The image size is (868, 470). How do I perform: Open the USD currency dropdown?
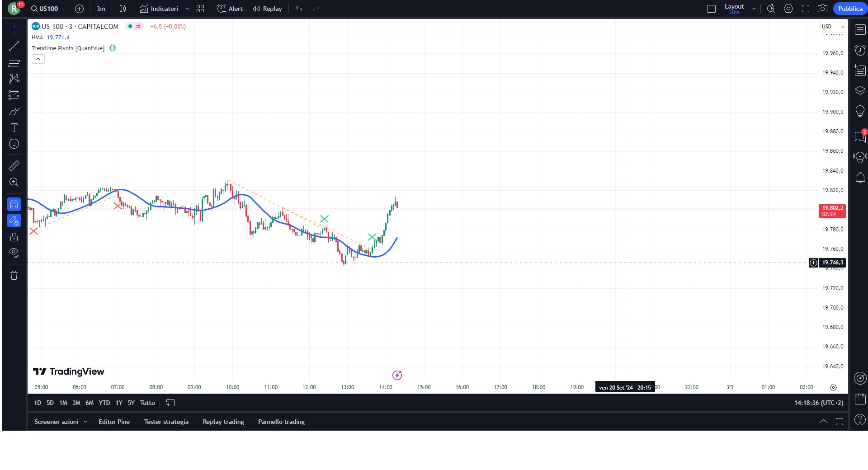coord(833,27)
